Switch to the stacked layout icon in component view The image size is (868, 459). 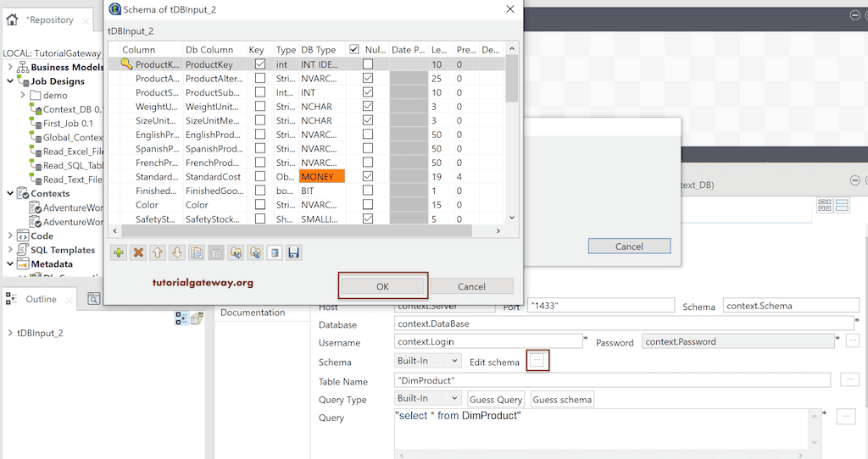tap(842, 205)
